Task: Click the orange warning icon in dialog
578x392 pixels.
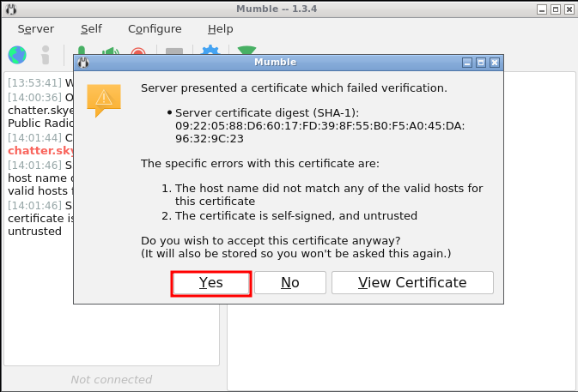Action: click(104, 100)
